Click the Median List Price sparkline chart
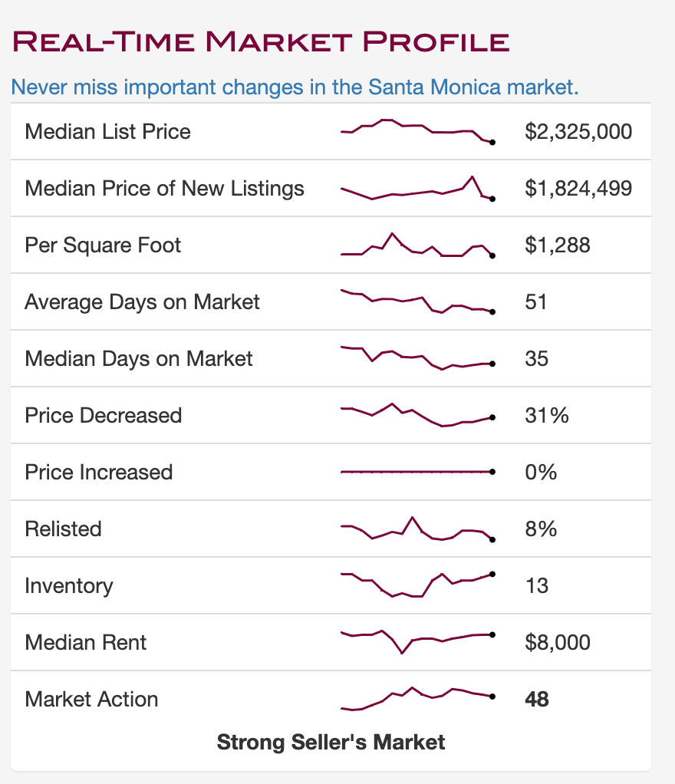 pos(417,131)
